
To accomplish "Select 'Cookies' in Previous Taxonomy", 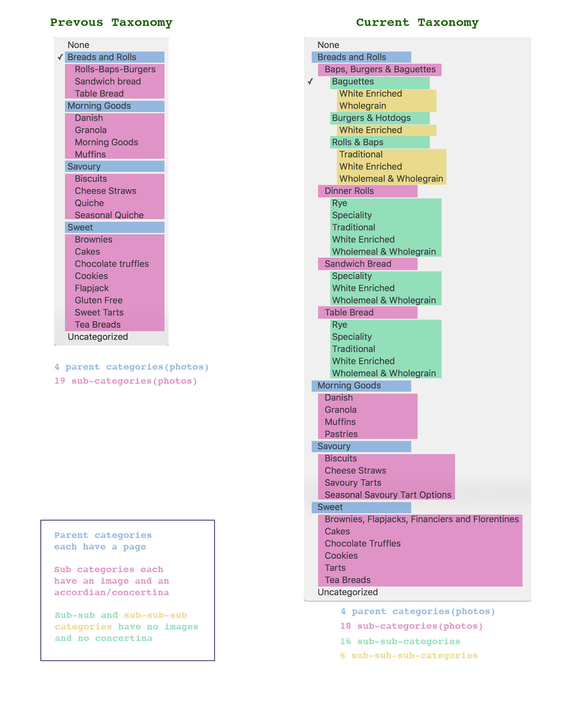I will (91, 276).
